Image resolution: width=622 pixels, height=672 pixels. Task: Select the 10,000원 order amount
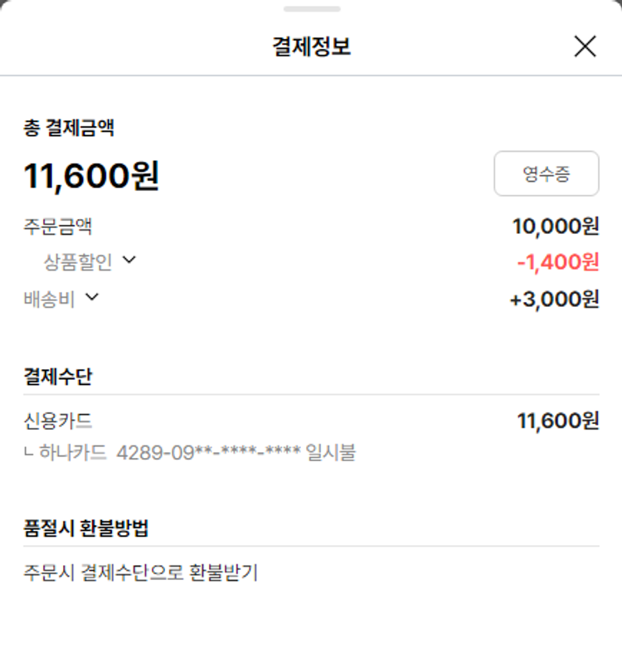pyautogui.click(x=555, y=226)
